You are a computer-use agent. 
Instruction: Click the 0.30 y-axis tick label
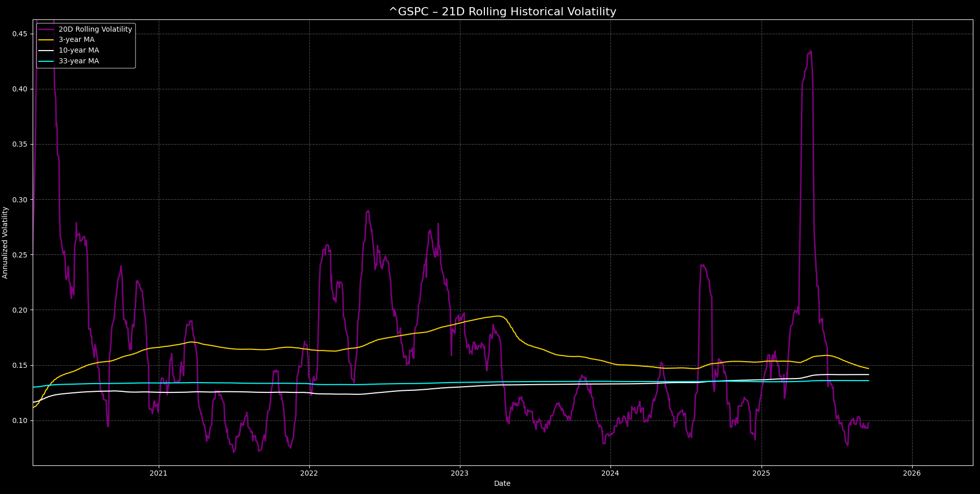(x=19, y=200)
